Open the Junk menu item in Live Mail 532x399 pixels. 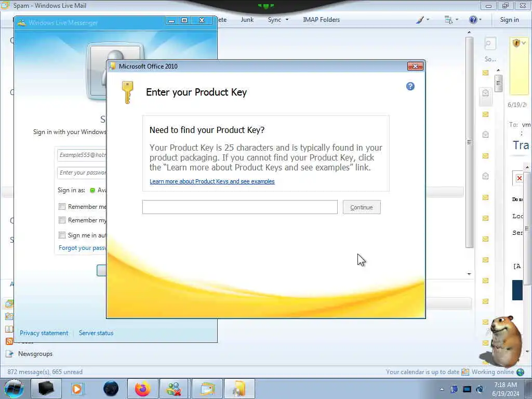247,20
